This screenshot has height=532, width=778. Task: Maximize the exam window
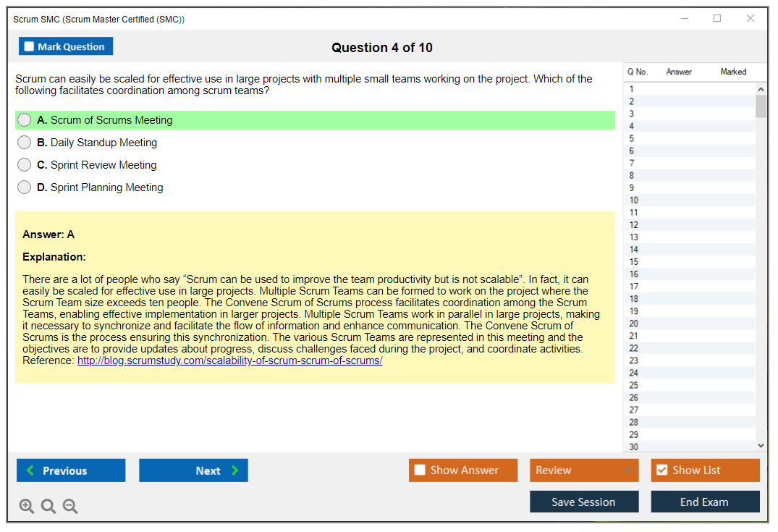point(717,19)
